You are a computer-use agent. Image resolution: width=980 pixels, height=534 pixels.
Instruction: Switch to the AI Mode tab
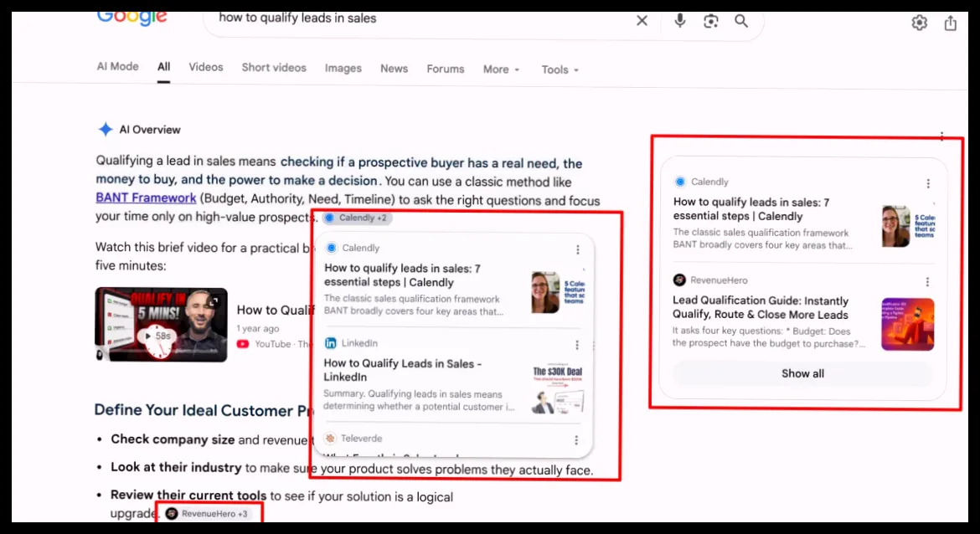tap(117, 66)
